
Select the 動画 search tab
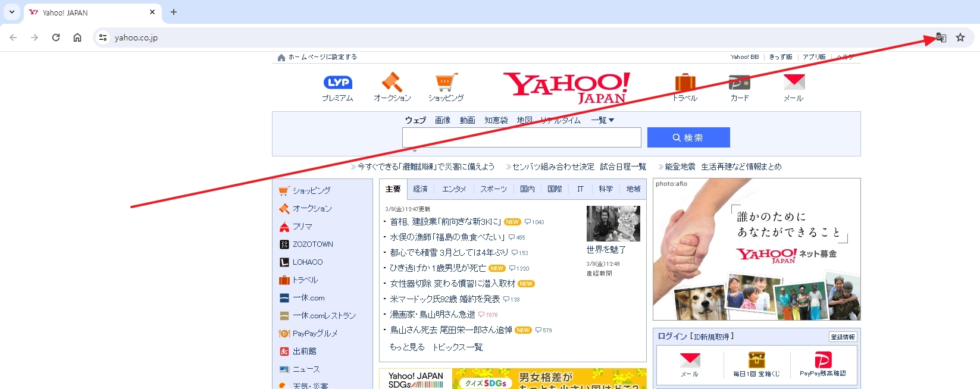pos(467,120)
